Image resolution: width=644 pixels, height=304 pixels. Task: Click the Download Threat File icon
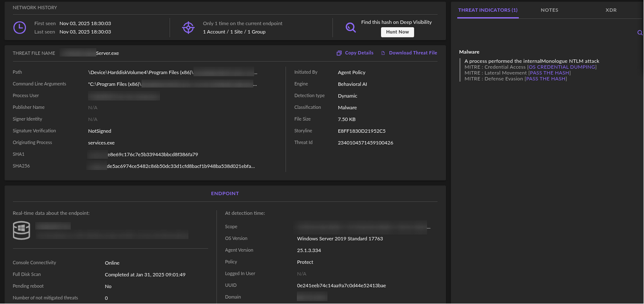coord(383,53)
